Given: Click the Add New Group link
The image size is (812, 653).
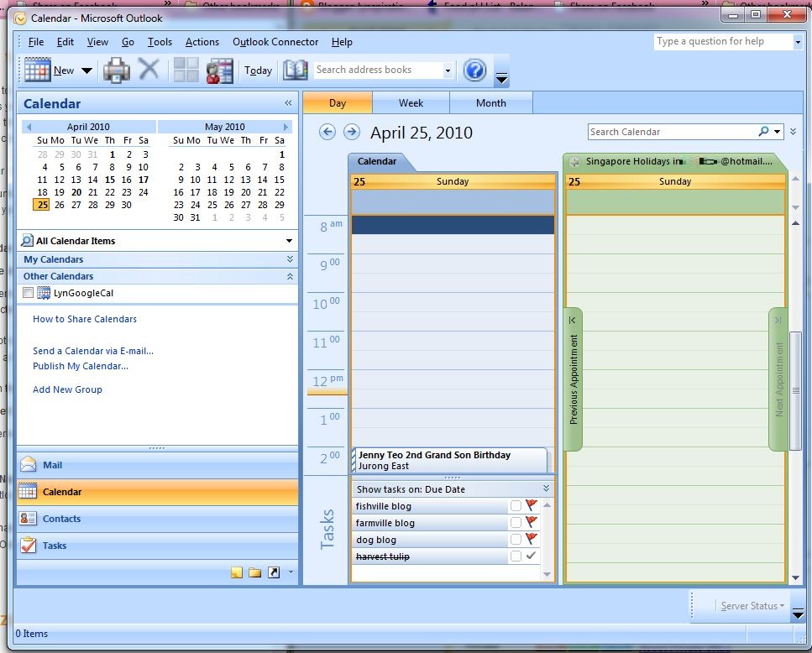Looking at the screenshot, I should [x=67, y=389].
